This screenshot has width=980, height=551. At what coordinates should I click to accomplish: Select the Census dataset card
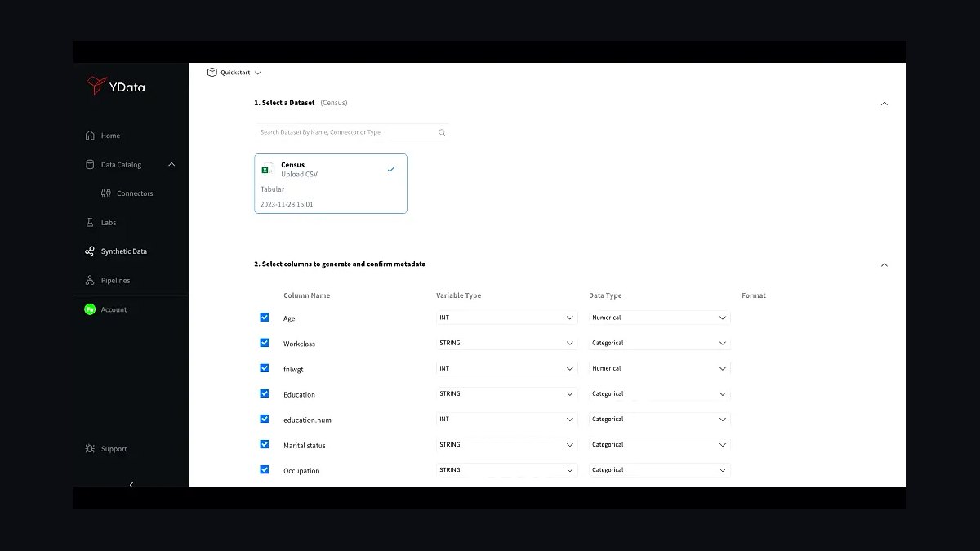coord(331,184)
